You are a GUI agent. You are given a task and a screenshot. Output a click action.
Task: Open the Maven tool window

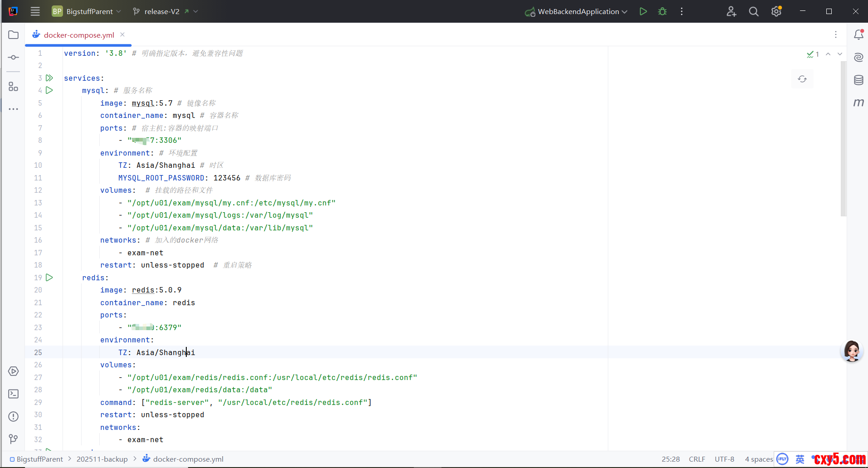[x=858, y=103]
